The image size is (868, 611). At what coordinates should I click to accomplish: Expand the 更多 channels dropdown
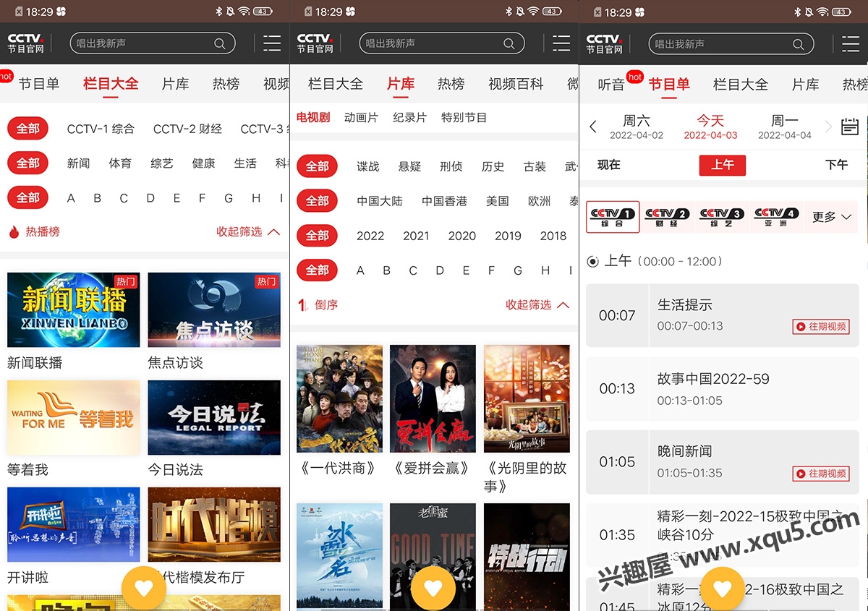tap(832, 217)
